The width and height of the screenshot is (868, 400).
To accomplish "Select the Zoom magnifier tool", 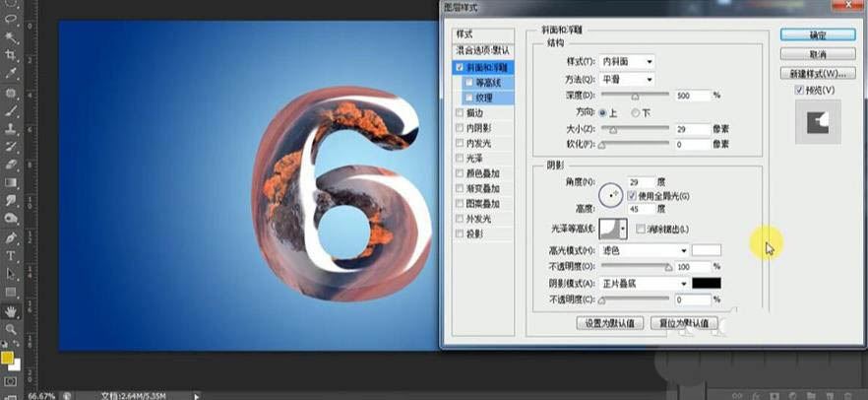I will coord(11,329).
